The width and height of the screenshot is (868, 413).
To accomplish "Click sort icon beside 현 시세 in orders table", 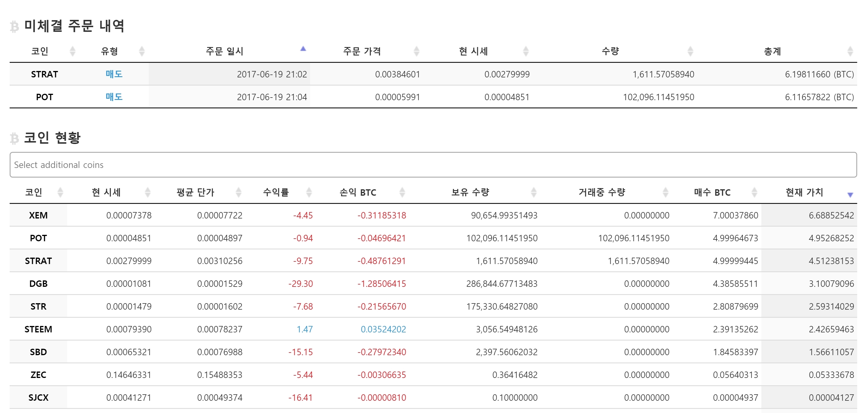I will tap(526, 51).
